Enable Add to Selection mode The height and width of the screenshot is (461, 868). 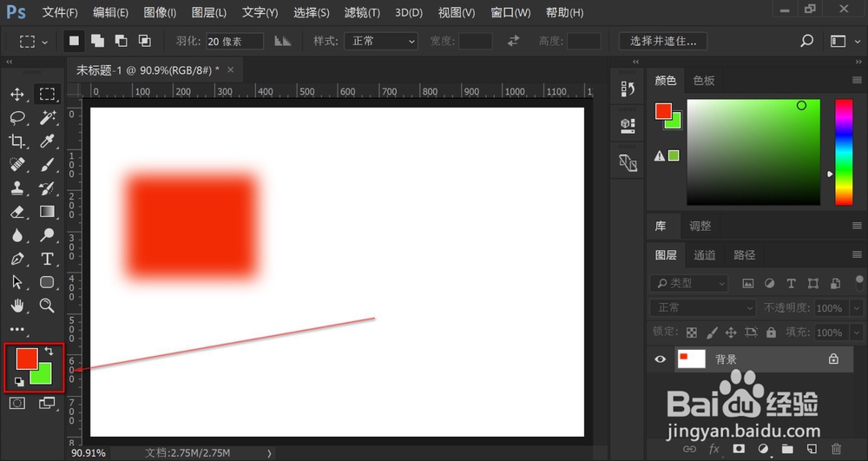point(97,41)
